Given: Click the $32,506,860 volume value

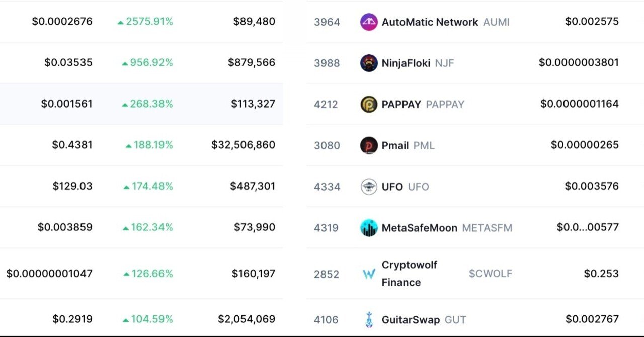Looking at the screenshot, I should (243, 145).
